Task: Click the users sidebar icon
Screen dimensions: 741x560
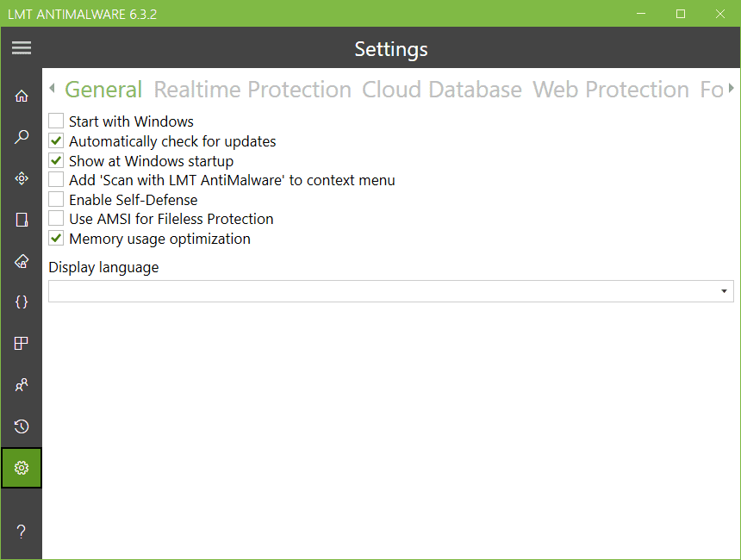Action: pyautogui.click(x=22, y=385)
